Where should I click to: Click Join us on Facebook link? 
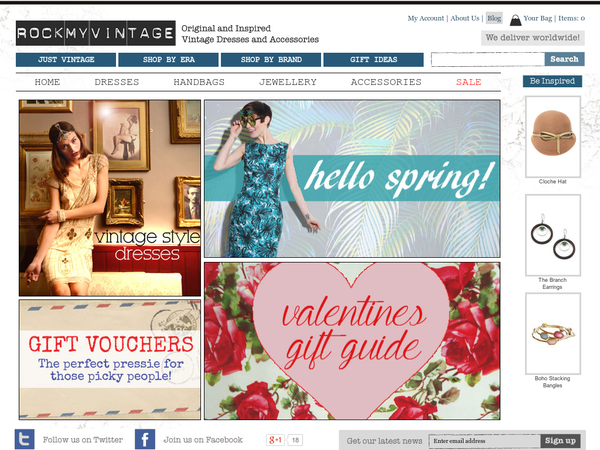click(203, 440)
